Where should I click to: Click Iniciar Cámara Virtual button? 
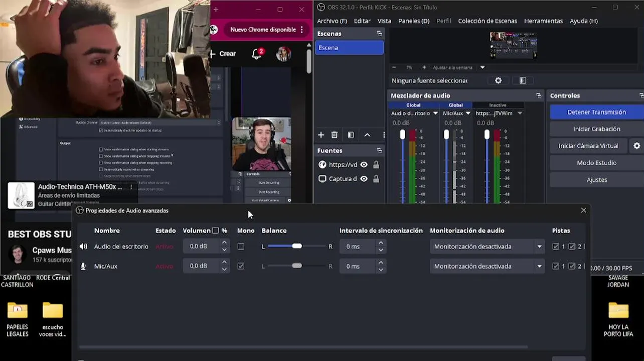tap(589, 146)
